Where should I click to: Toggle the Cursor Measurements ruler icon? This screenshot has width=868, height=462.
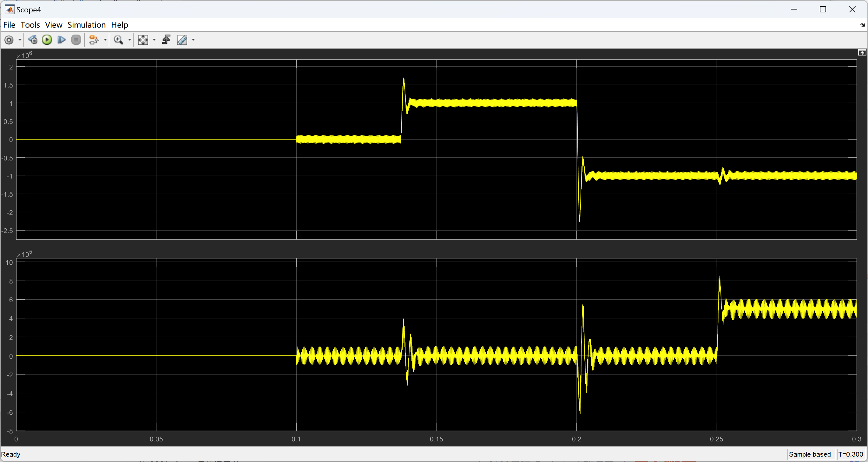tap(182, 40)
